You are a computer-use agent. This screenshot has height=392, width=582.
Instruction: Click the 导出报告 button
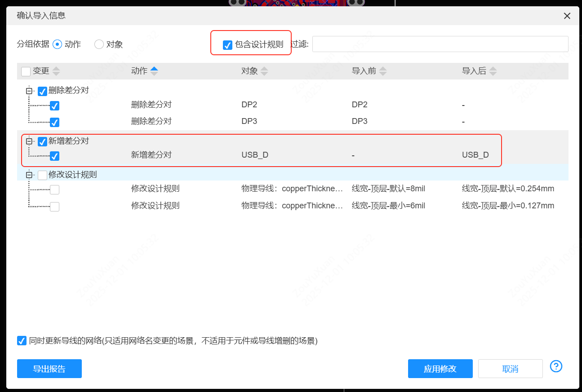(49, 369)
